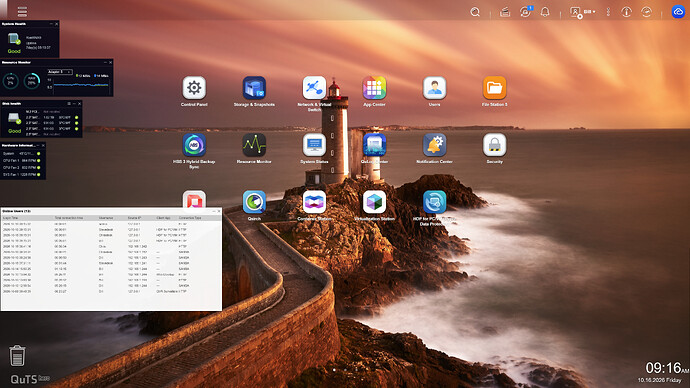Viewport: 690px width, 388px height.
Task: Select the CPU Fan 2 row in Hardware Information
Action: click(x=22, y=168)
